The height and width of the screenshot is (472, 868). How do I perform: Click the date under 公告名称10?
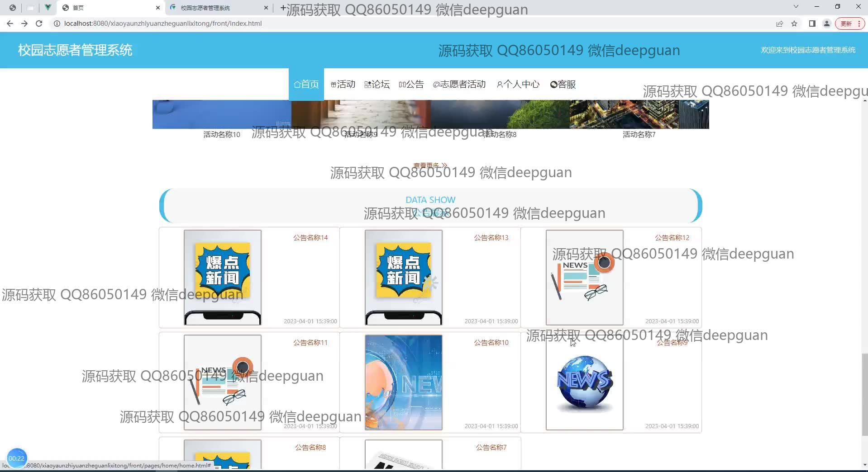coord(491,426)
